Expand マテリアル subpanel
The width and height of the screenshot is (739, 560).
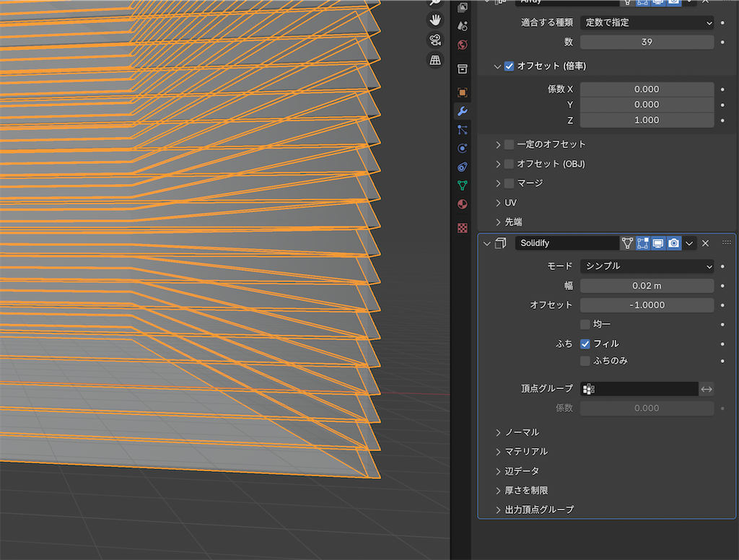point(498,452)
